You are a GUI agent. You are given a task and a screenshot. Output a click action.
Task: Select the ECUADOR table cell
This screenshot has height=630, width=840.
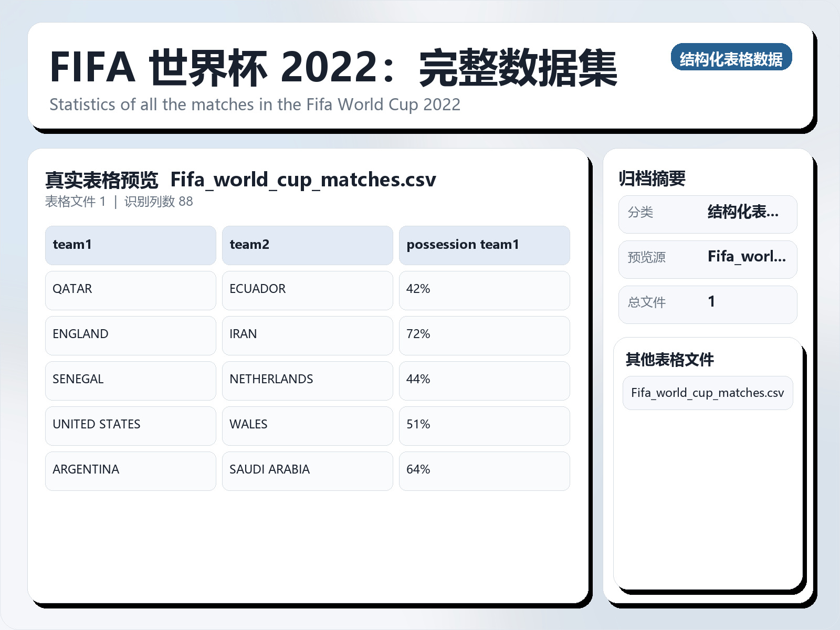(x=307, y=290)
